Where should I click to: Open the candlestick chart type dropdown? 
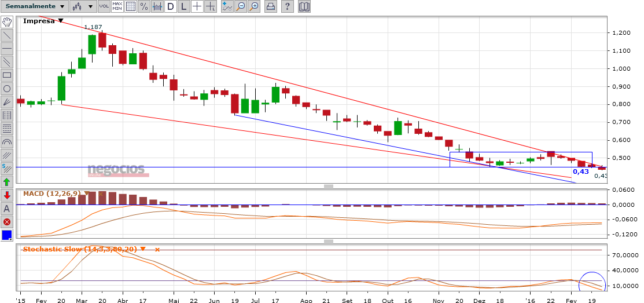pyautogui.click(x=83, y=6)
